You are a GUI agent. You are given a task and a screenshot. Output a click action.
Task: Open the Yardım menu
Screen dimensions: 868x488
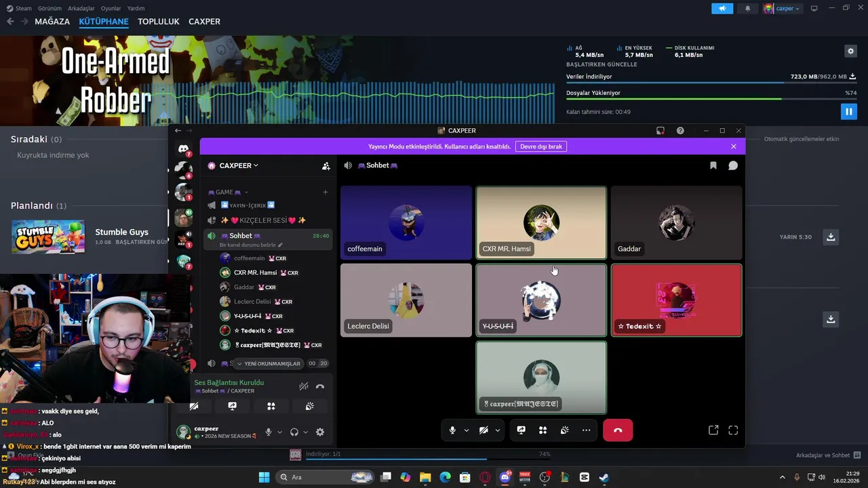point(136,8)
